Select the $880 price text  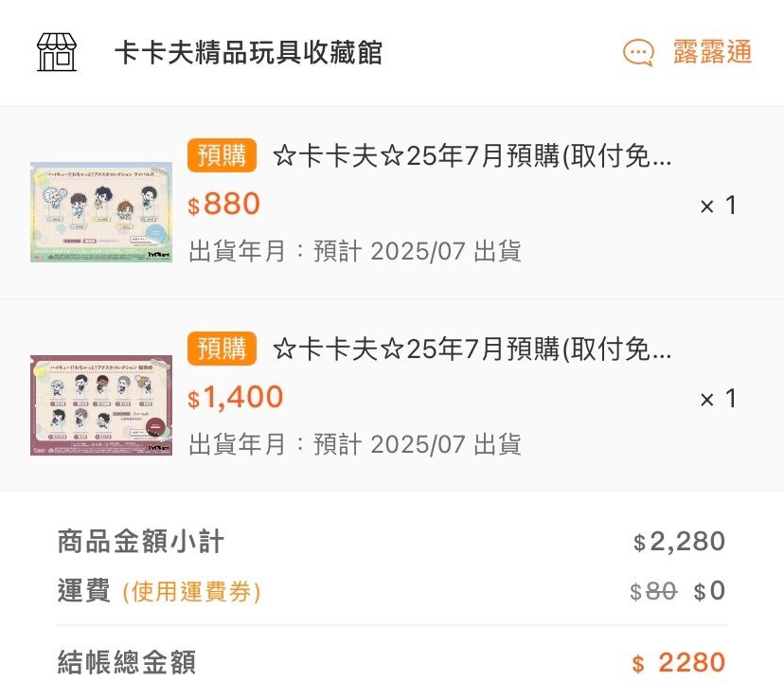pos(224,204)
